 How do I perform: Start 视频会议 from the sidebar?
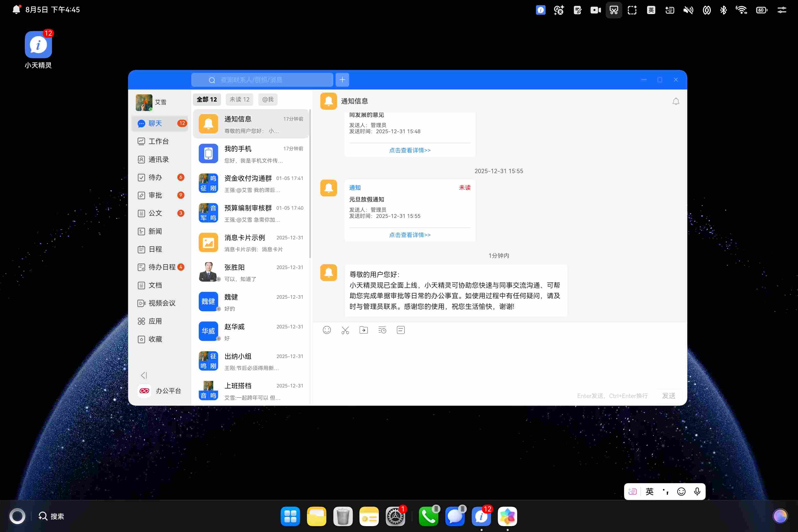(159, 303)
